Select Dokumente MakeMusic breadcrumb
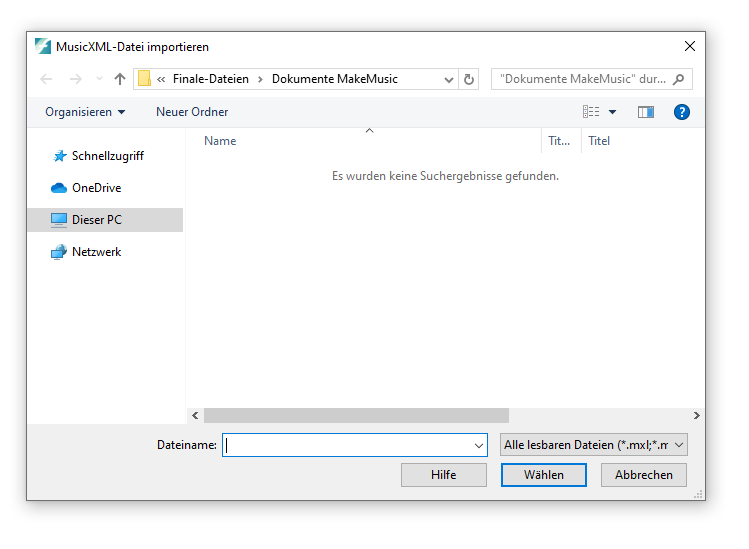Viewport: 749px width, 549px height. (x=334, y=79)
